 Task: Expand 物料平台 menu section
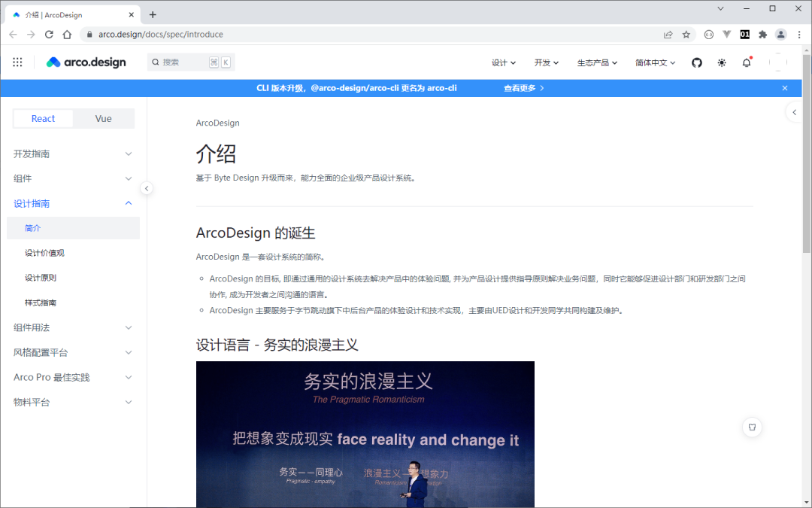(x=73, y=402)
